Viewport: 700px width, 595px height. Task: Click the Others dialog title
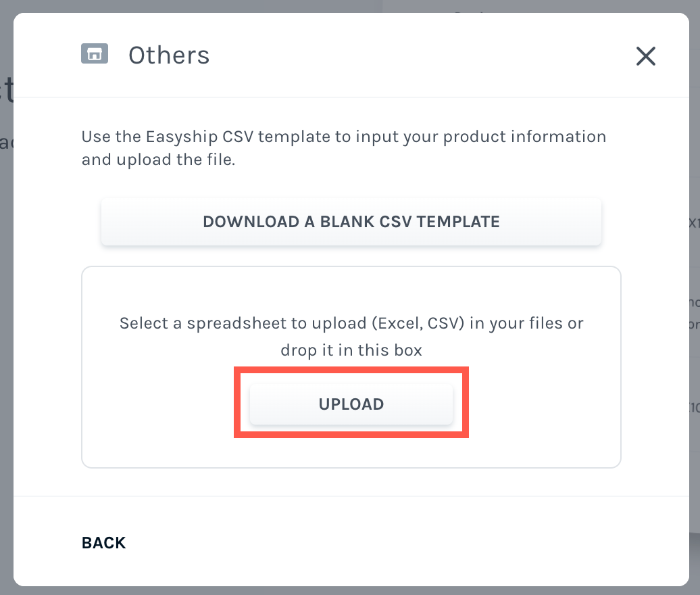click(169, 55)
